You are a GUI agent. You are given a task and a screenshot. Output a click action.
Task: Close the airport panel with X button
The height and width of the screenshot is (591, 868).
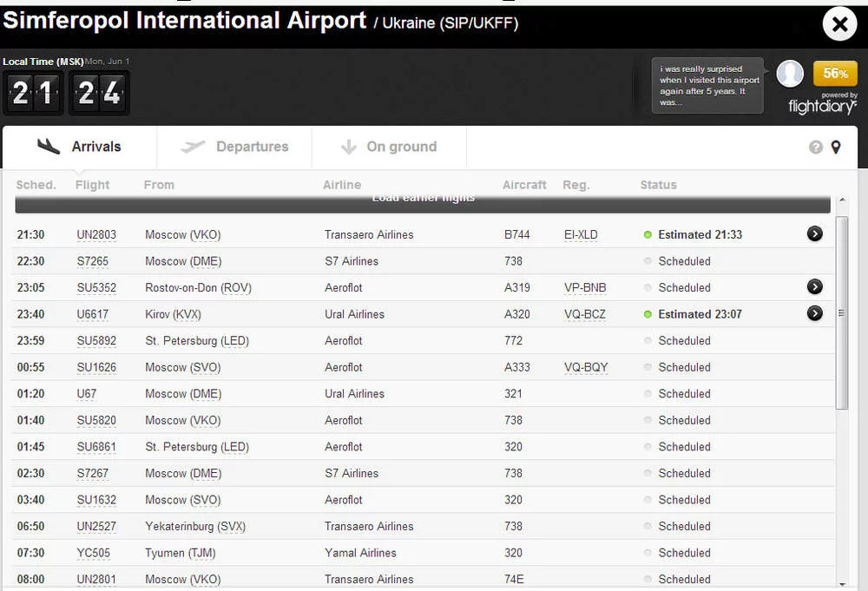point(839,24)
